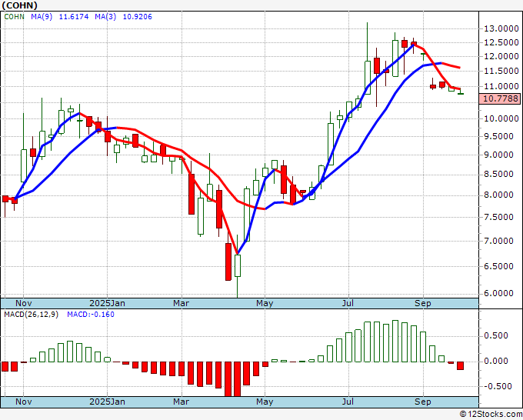Click the 13.0000 price axis label

pos(499,29)
